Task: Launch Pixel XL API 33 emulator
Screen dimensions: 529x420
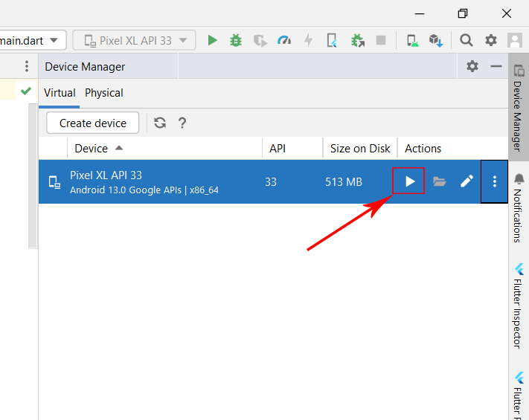Action: 408,181
